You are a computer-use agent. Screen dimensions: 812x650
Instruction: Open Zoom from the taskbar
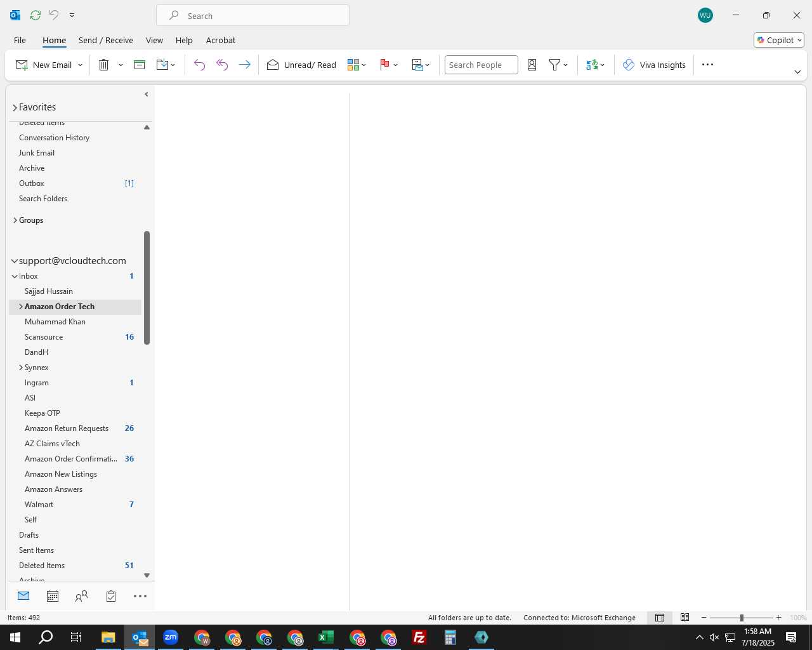171,637
